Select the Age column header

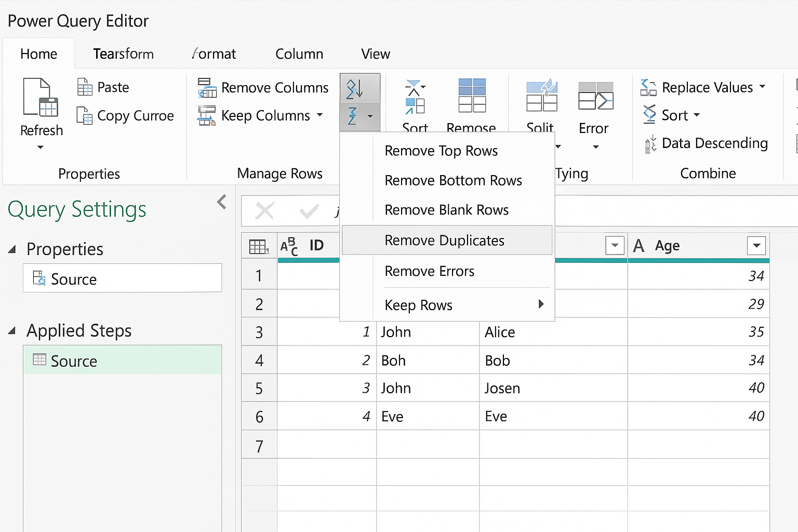click(698, 246)
